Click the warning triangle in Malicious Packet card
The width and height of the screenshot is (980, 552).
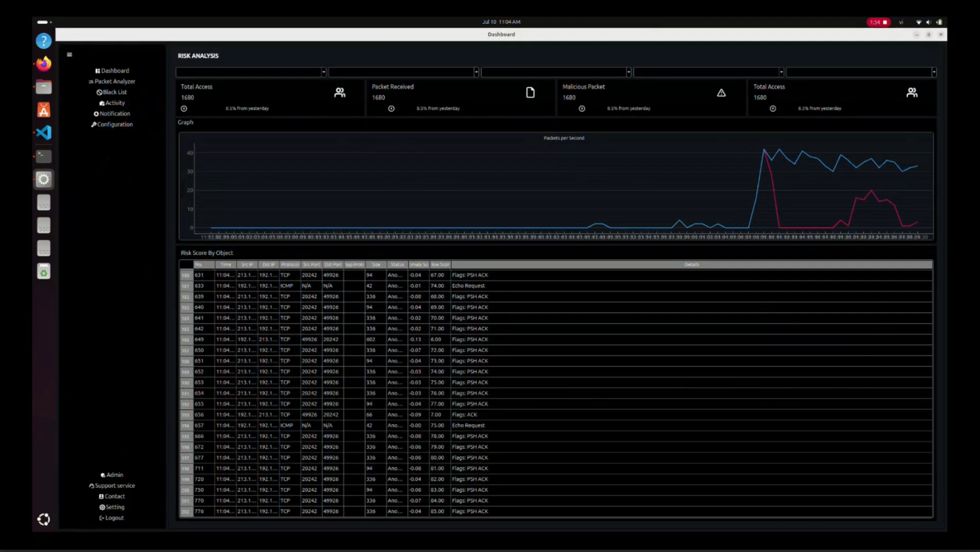click(x=722, y=92)
